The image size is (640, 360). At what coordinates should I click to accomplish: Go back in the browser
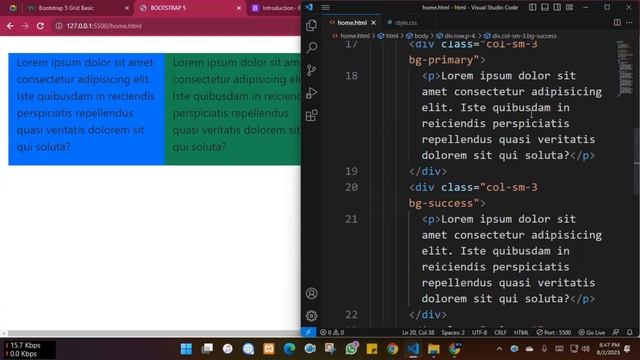(10, 26)
